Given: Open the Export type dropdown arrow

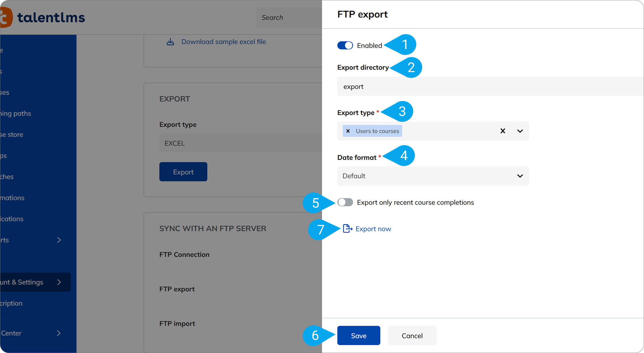Looking at the screenshot, I should [520, 131].
